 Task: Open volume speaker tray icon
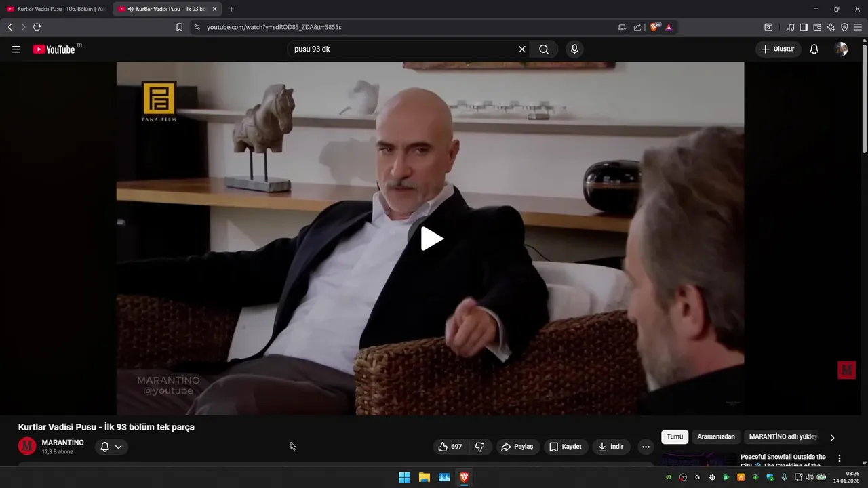pyautogui.click(x=810, y=477)
